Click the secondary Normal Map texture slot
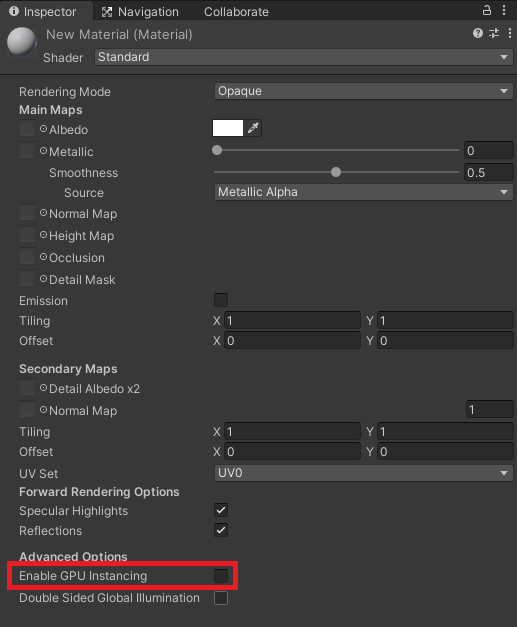 tap(27, 410)
